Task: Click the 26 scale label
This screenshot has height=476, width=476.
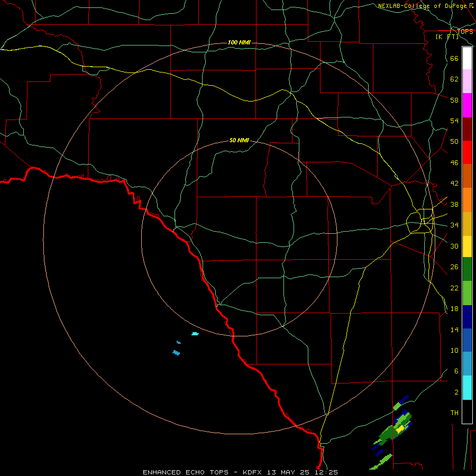Action: (454, 267)
